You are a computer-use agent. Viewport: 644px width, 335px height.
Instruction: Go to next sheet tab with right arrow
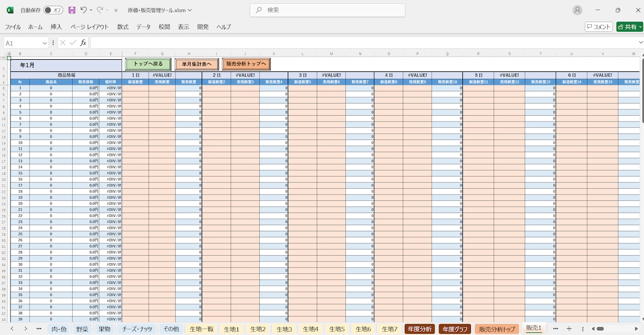26,329
